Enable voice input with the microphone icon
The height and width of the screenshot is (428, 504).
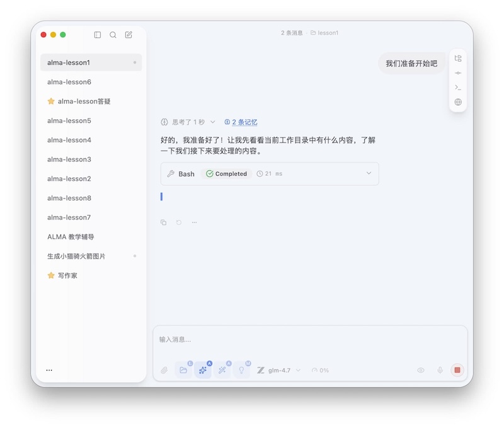click(439, 370)
